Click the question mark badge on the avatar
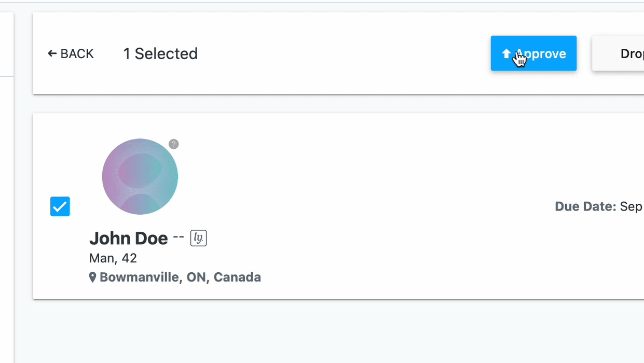Viewport: 644px width, 363px height. 174,144
